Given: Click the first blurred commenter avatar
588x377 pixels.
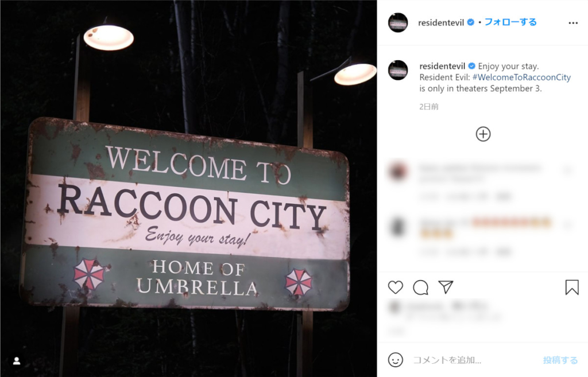Looking at the screenshot, I should pos(398,171).
